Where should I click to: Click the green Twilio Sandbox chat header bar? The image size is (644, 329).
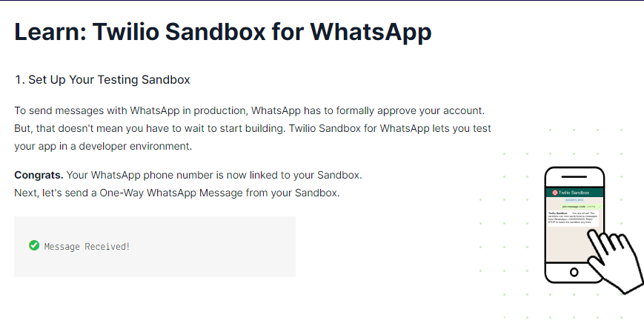click(x=574, y=192)
